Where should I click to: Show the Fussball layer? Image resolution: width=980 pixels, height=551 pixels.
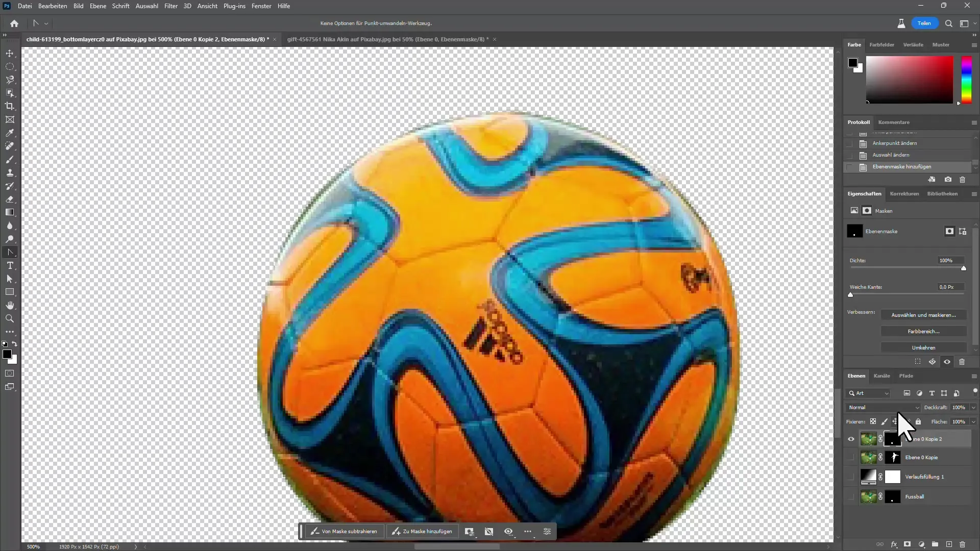(851, 497)
